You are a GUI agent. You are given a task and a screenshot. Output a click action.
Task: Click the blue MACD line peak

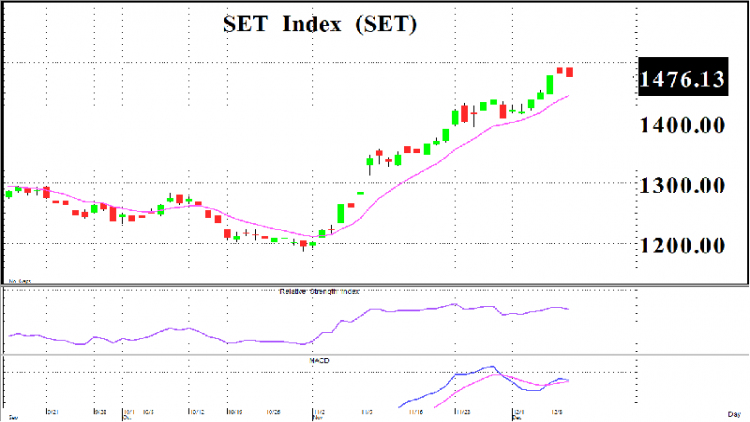tap(493, 367)
